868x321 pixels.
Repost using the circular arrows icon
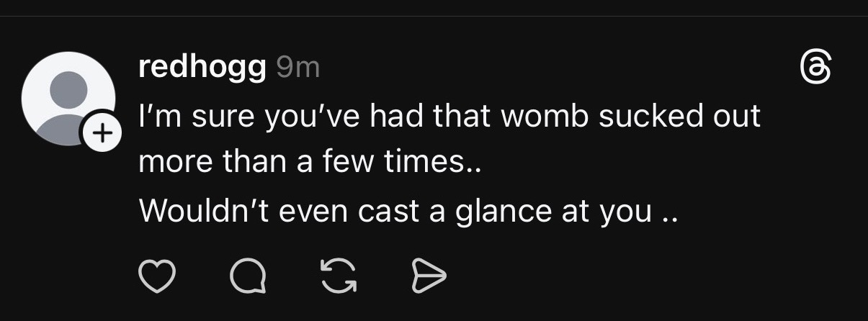339,277
